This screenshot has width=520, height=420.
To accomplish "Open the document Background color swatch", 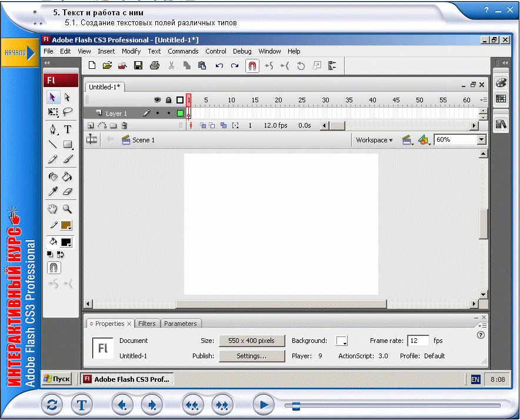I will 341,341.
